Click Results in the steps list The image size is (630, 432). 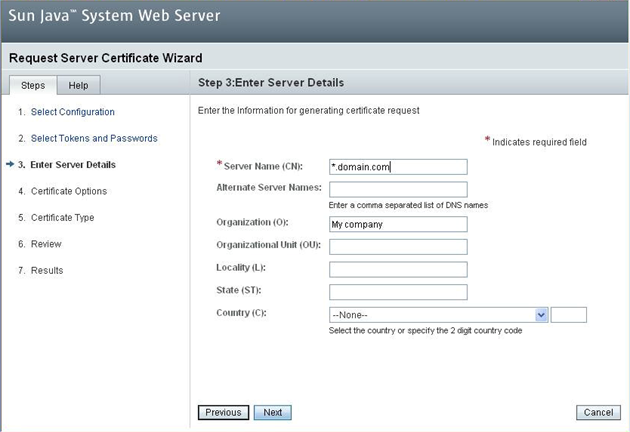click(x=47, y=270)
